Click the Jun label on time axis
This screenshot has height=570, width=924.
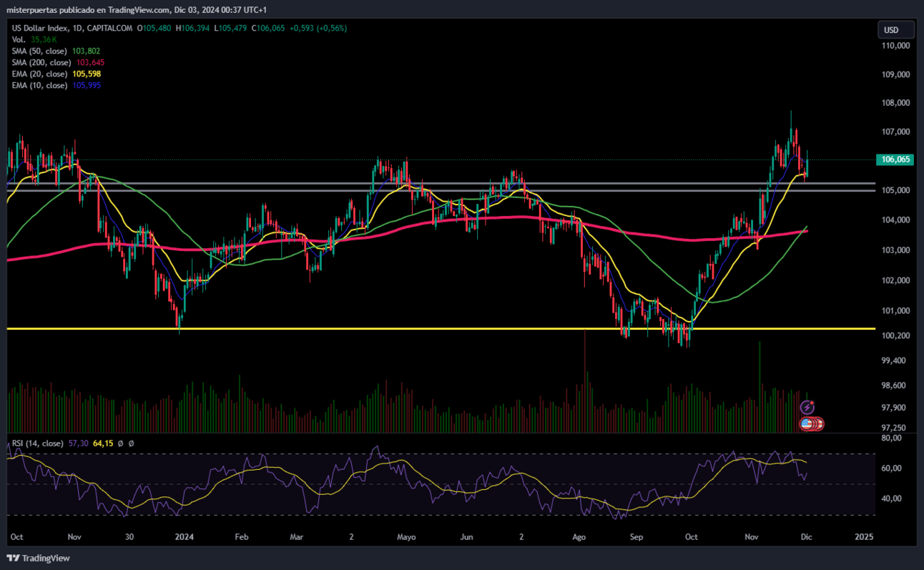tap(466, 536)
